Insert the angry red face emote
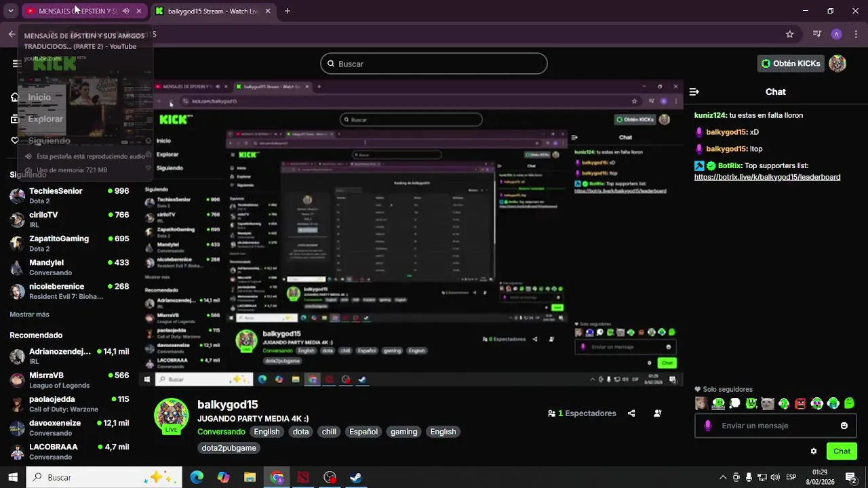 [x=800, y=404]
